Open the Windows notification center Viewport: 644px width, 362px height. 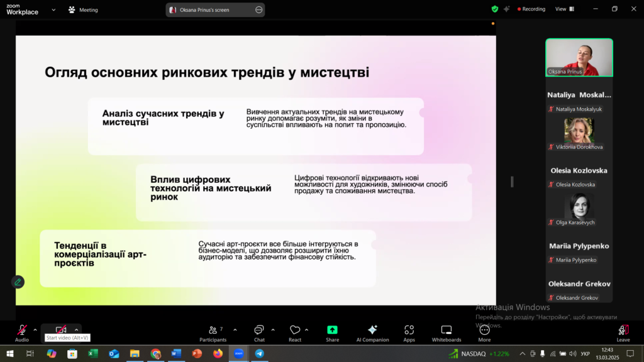click(630, 353)
